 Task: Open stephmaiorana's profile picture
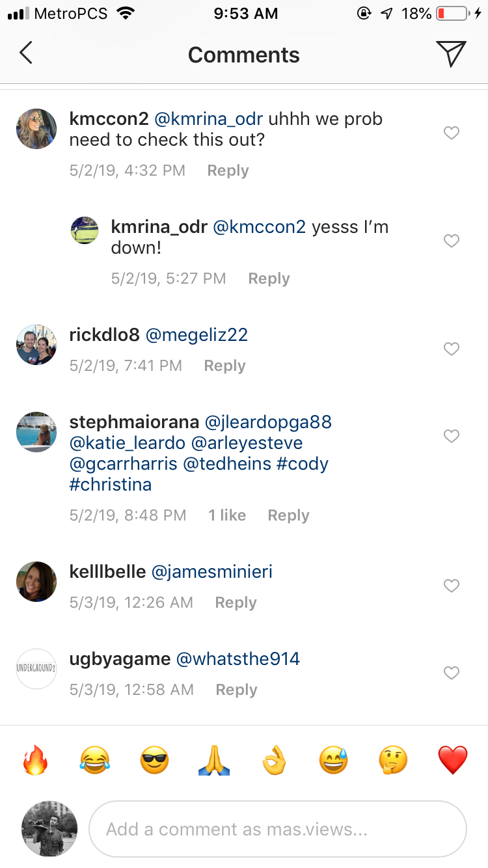pyautogui.click(x=36, y=432)
